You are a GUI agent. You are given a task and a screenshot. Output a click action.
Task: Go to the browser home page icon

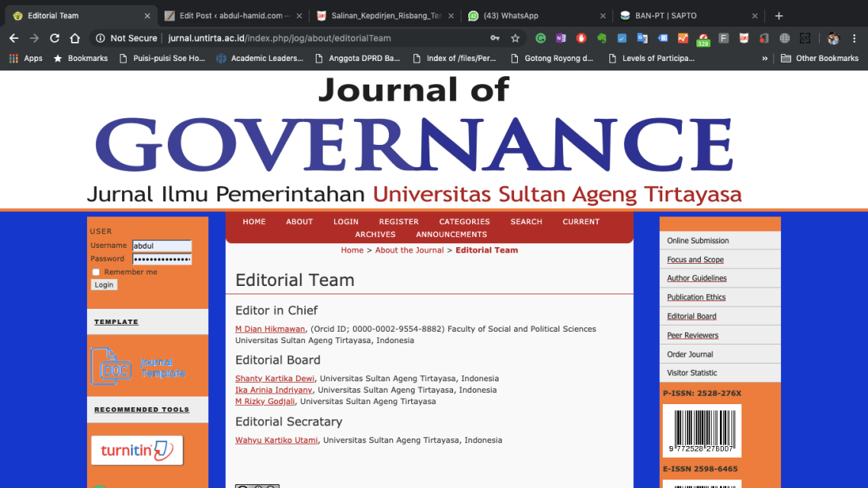tap(75, 38)
